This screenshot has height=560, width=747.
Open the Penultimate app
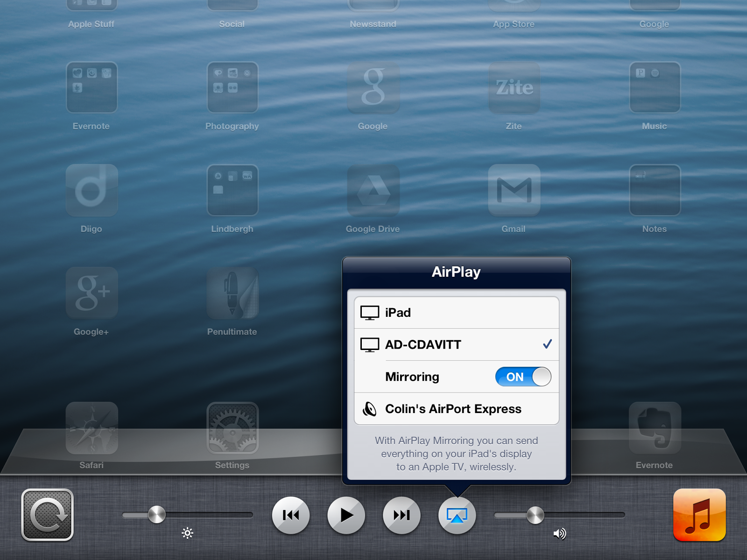[233, 293]
